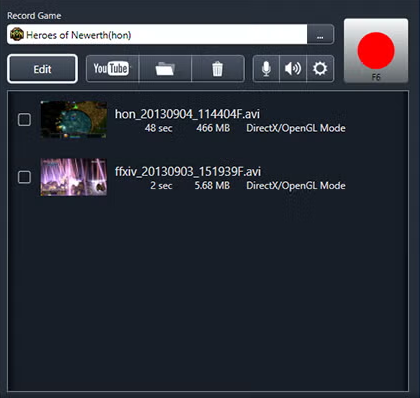Open the ffxiv recording thumbnail

tap(74, 177)
